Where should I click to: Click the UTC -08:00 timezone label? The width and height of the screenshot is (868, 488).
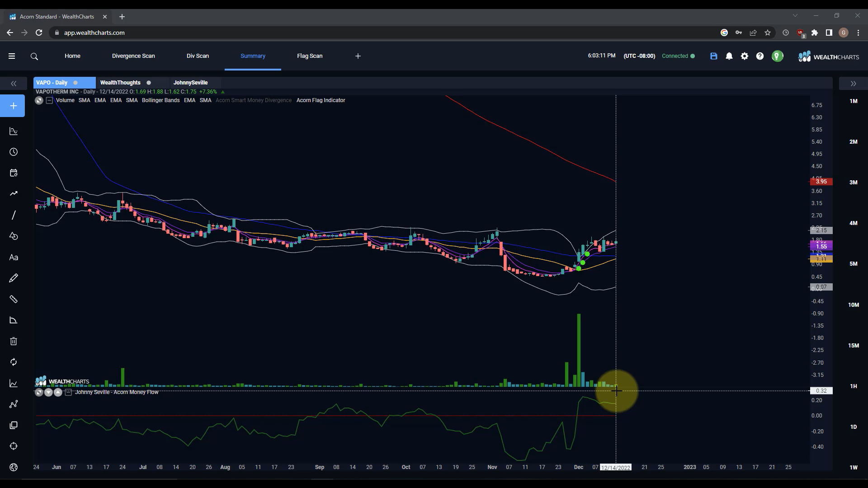point(639,56)
